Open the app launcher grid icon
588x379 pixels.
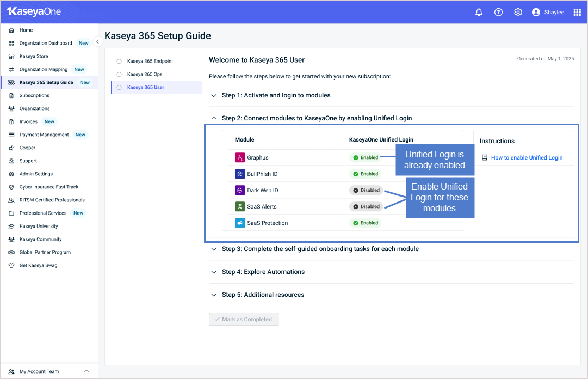click(x=577, y=13)
